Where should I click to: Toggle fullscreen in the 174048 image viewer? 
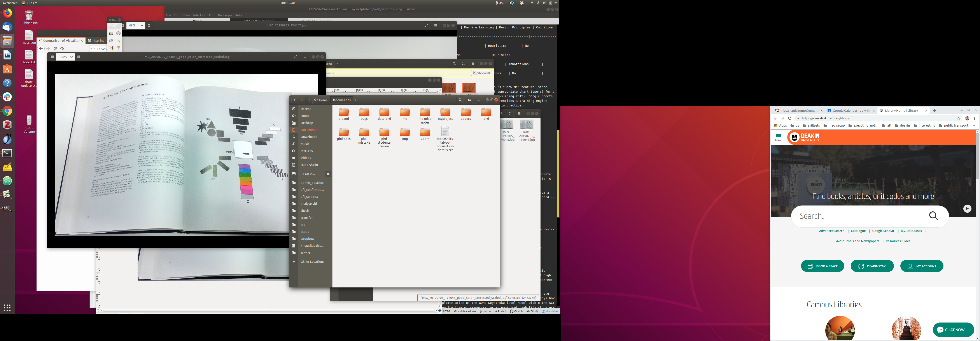[295, 57]
